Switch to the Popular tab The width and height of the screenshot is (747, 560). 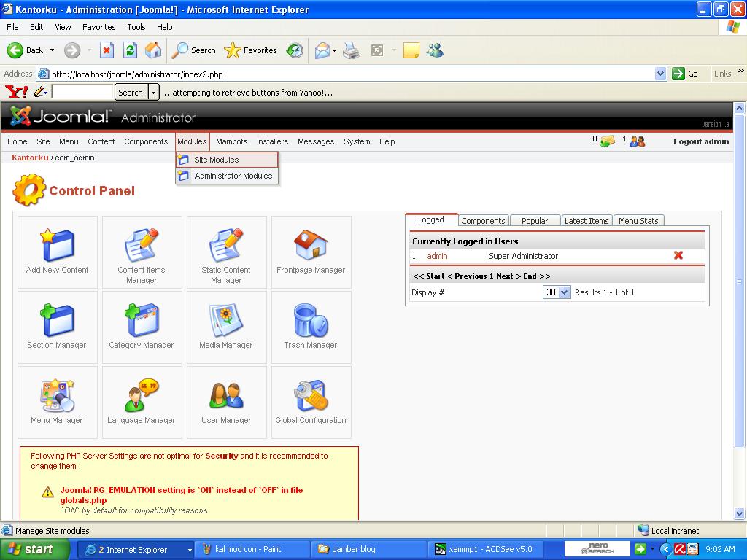click(535, 220)
